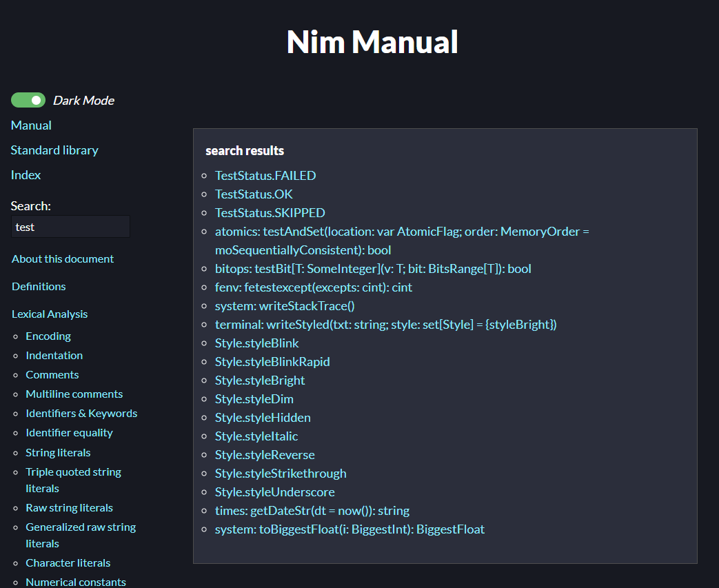Click the search results heading
Image resolution: width=719 pixels, height=588 pixels.
[x=245, y=150]
